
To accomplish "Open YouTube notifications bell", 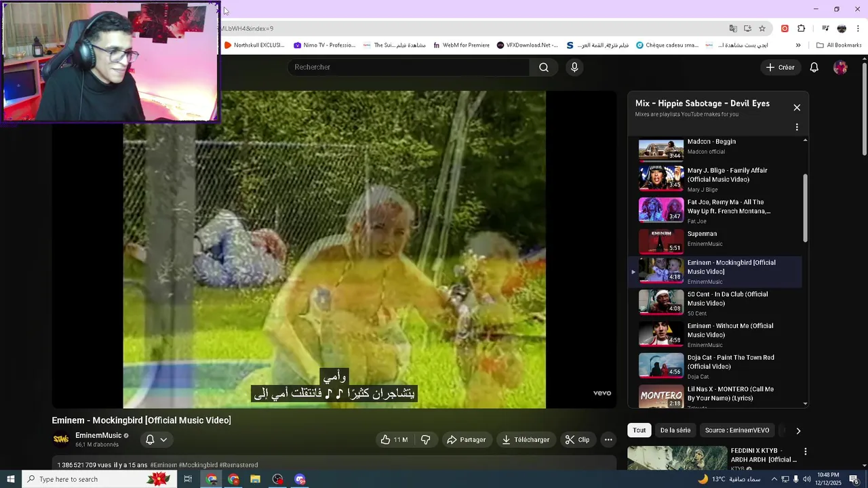I will [814, 67].
